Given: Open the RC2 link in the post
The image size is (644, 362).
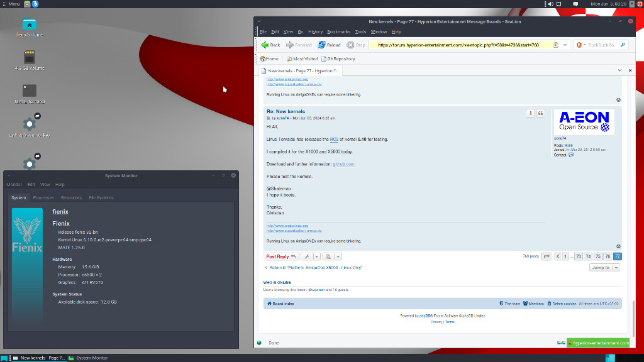Looking at the screenshot, I should (x=335, y=139).
